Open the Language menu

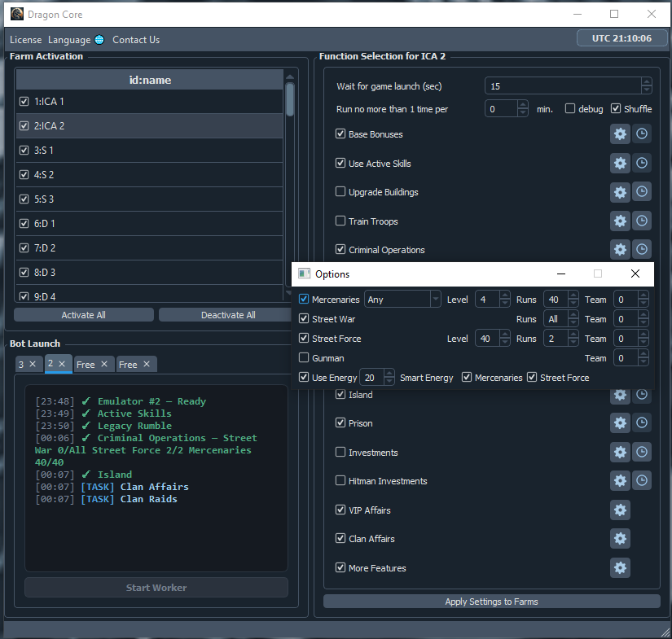tap(69, 40)
